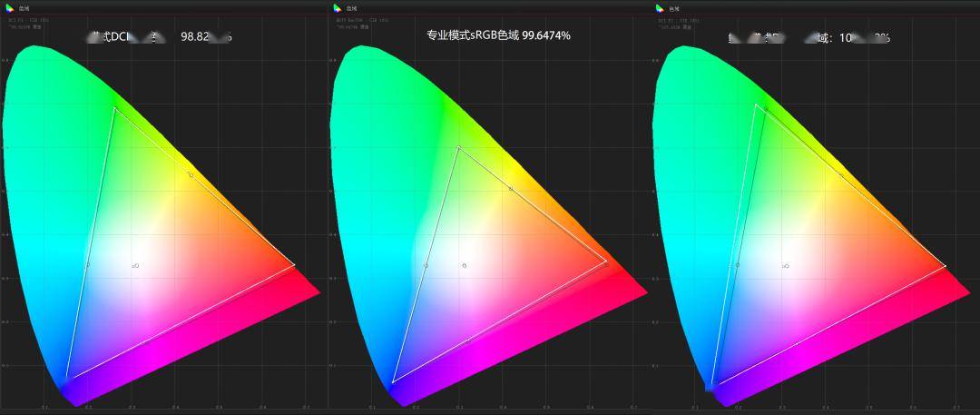Click the red vertex of middle sRGB triangle
The image size is (980, 415).
point(606,262)
